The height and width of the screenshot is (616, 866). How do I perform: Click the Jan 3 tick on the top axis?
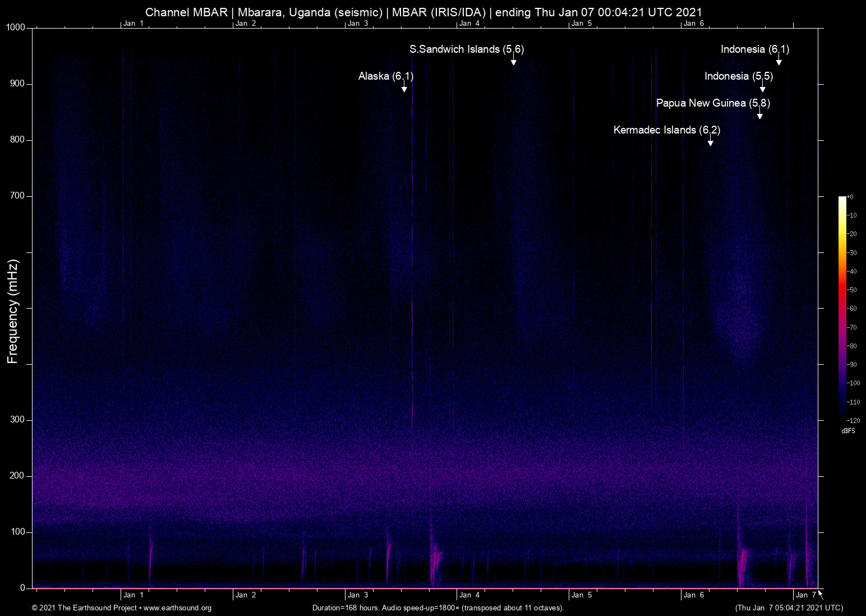pyautogui.click(x=358, y=24)
